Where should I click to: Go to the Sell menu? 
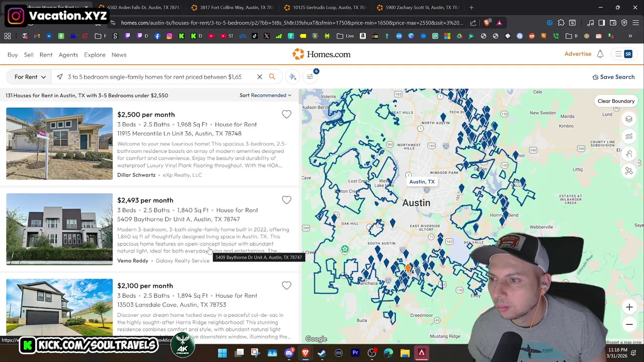[x=29, y=55]
